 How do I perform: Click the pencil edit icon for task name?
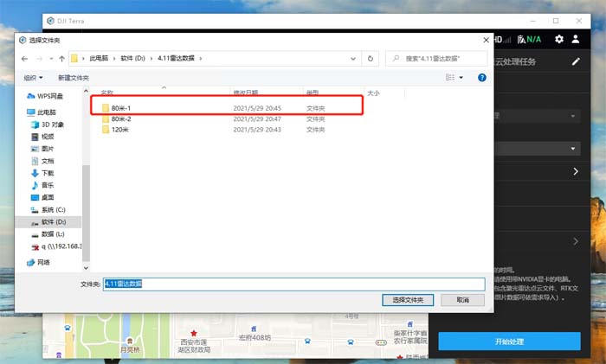pos(577,62)
